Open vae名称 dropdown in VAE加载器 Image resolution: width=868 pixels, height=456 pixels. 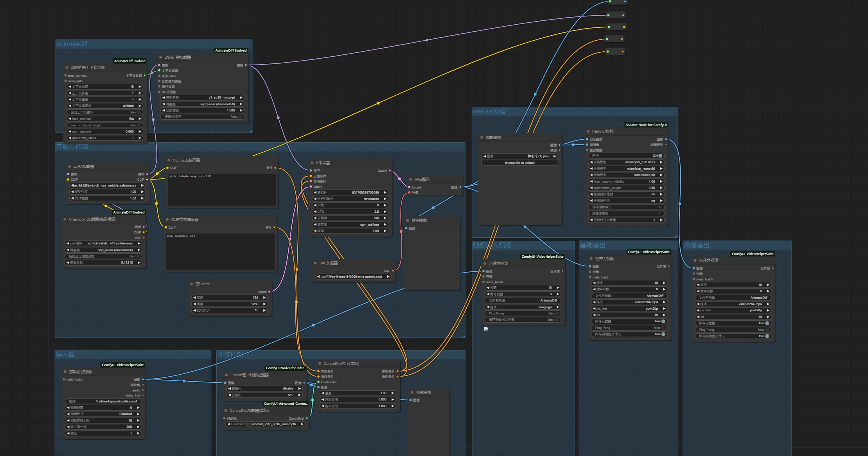[x=353, y=277]
